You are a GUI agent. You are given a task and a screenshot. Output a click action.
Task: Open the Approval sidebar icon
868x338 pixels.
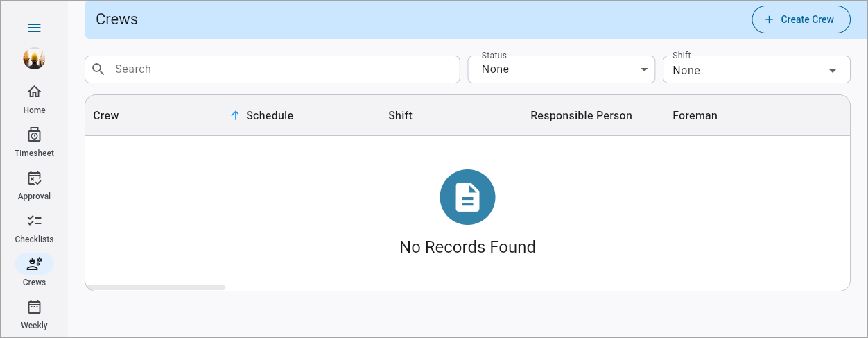pos(34,178)
